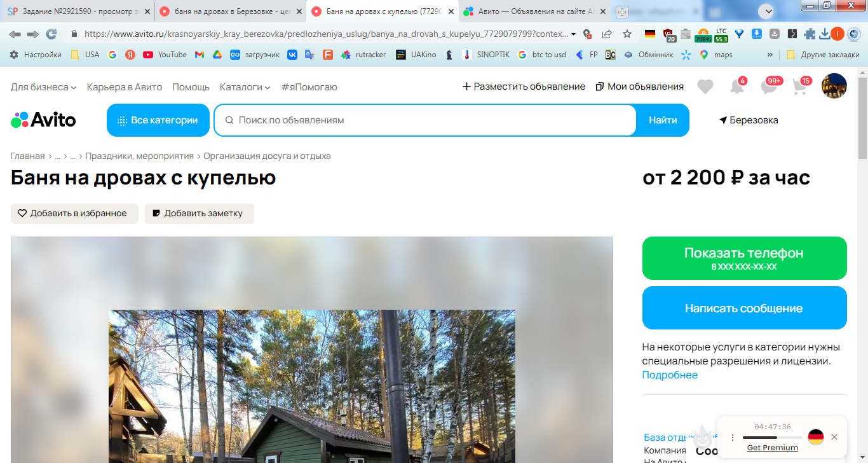This screenshot has width=868, height=463.
Task: Open Другие закладки folder
Action: click(x=823, y=55)
